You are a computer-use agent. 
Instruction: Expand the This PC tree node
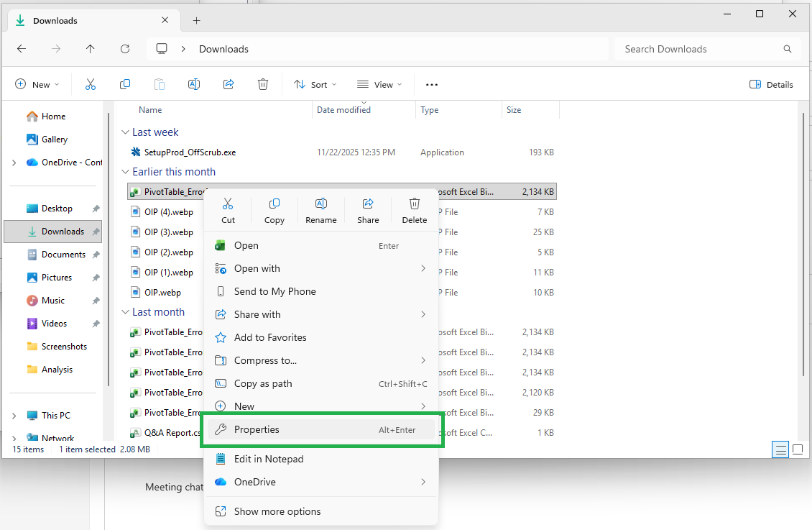14,416
